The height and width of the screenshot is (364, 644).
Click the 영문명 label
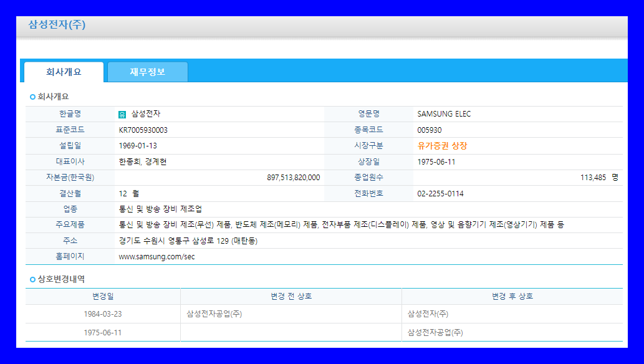point(369,114)
